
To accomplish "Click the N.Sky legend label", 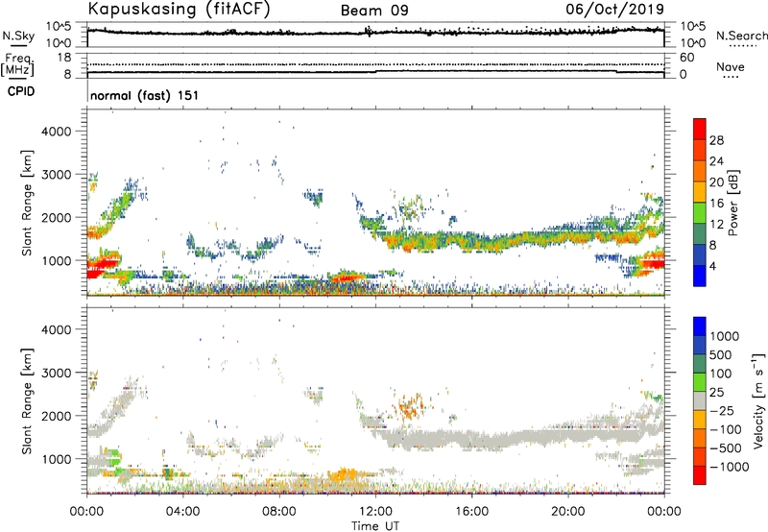I will 18,36.
